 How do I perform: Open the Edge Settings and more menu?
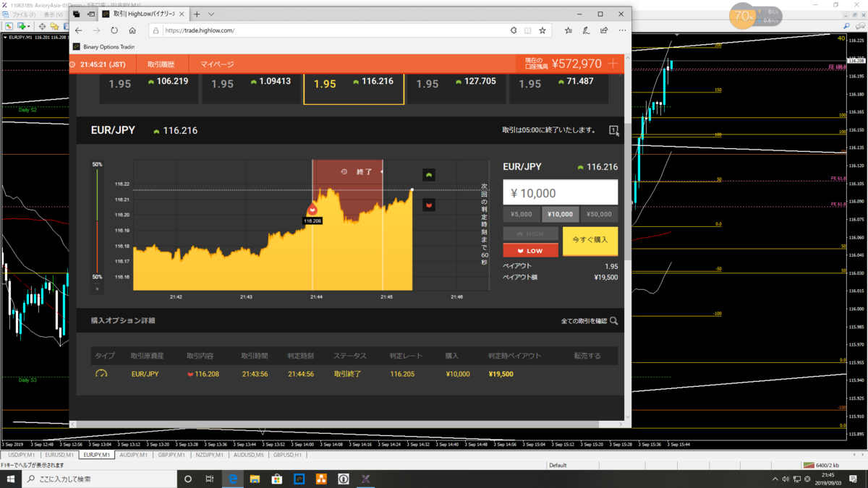click(x=622, y=30)
